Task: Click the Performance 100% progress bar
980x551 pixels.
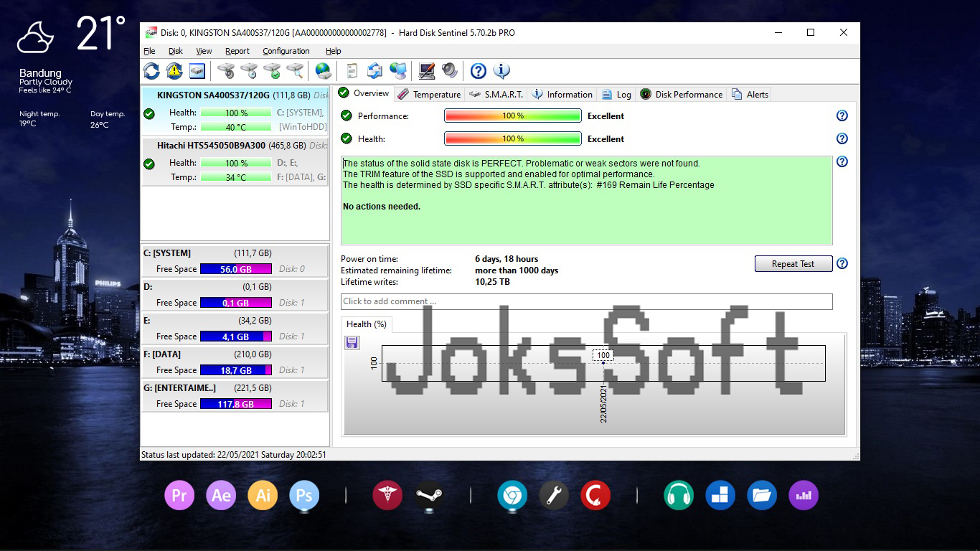Action: [512, 116]
